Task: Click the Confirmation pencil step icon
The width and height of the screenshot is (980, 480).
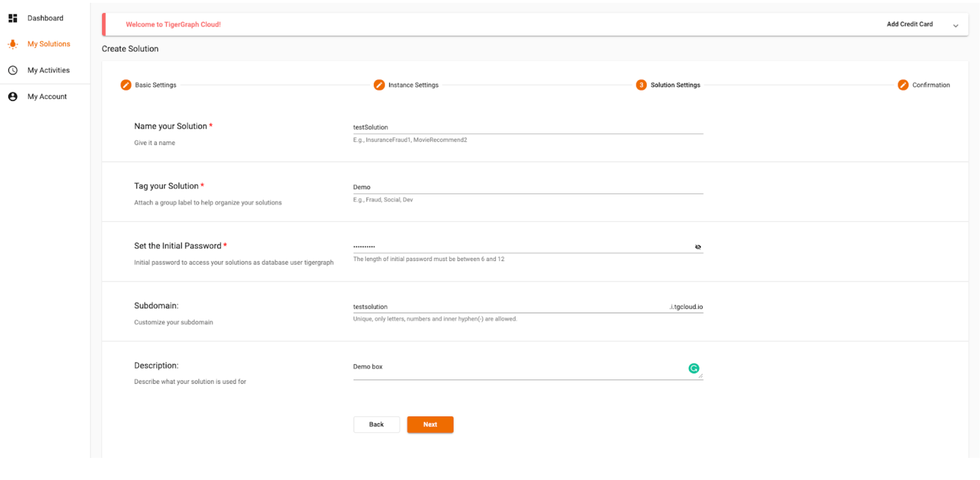Action: click(903, 85)
